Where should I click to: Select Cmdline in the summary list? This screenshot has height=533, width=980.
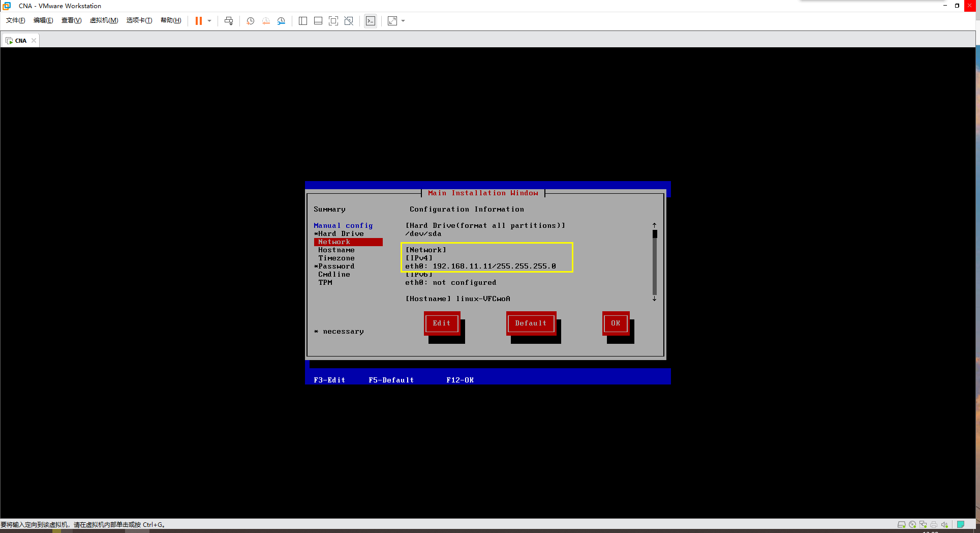[x=334, y=275]
